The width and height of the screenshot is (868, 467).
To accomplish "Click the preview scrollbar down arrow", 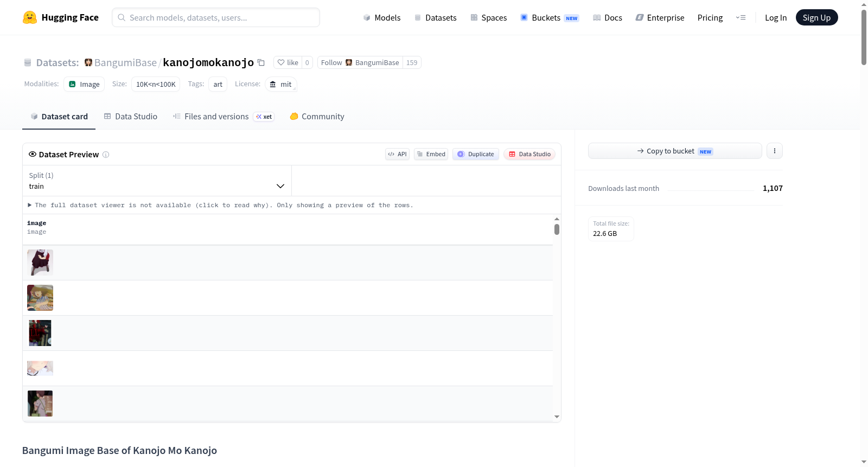I will pyautogui.click(x=557, y=417).
